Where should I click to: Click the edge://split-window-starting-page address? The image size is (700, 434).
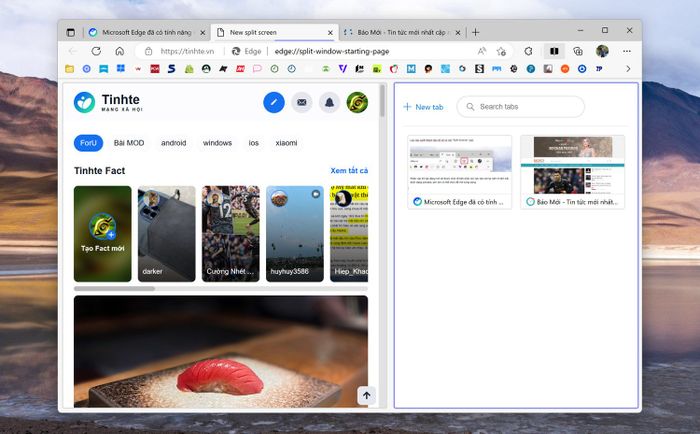[x=332, y=51]
